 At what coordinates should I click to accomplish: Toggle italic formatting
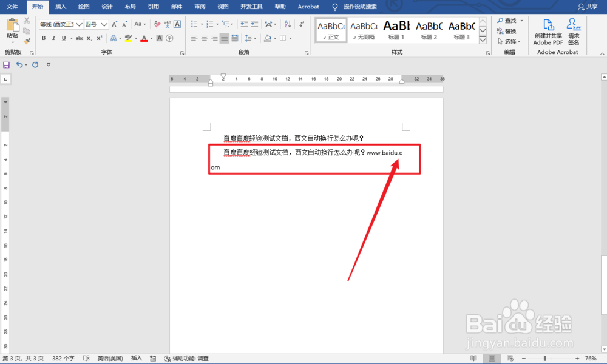coord(53,38)
